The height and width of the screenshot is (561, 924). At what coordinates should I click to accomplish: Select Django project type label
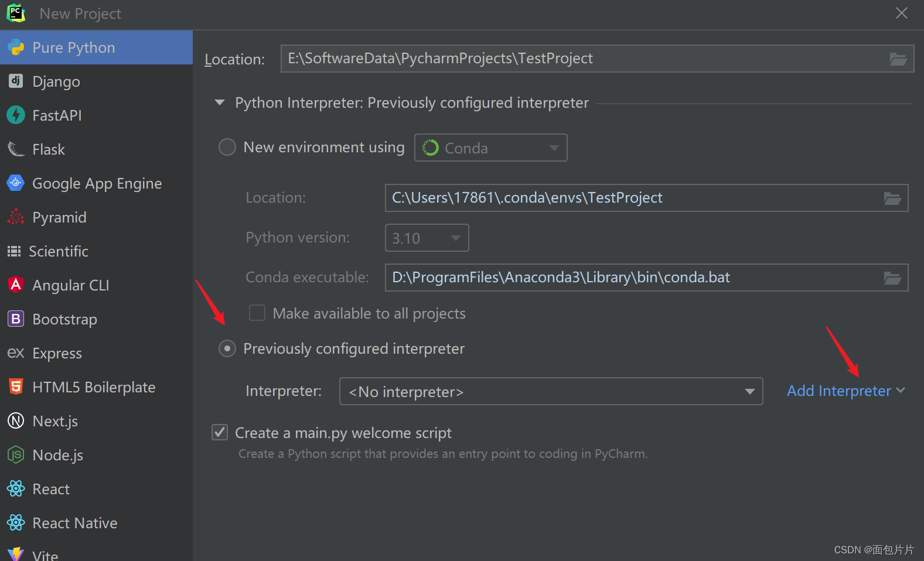tap(56, 81)
